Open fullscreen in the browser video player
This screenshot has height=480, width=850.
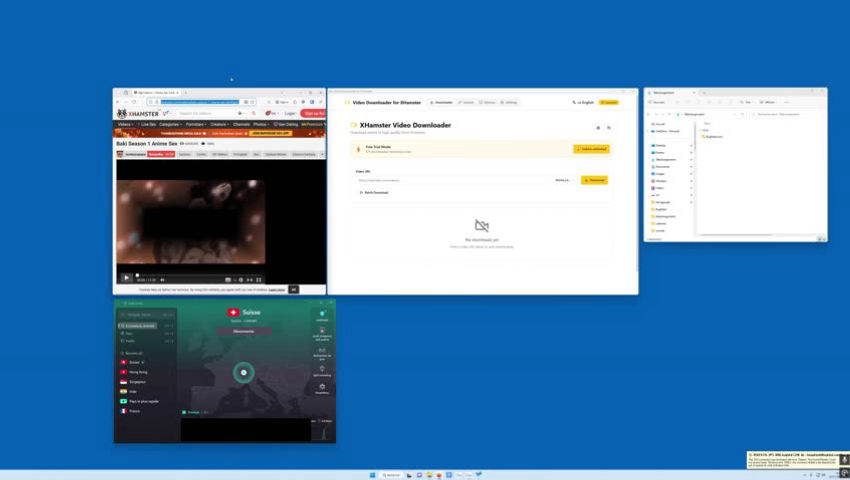[x=259, y=280]
